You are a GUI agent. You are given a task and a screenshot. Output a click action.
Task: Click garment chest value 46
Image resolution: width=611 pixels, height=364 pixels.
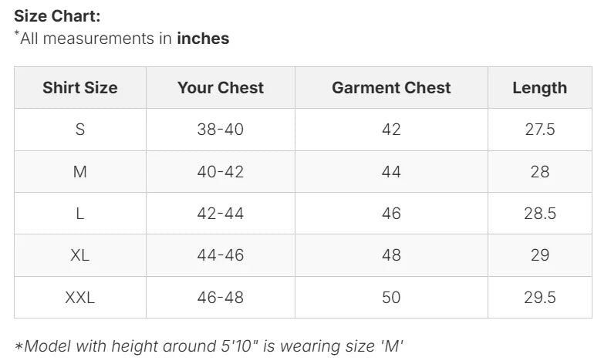point(391,214)
